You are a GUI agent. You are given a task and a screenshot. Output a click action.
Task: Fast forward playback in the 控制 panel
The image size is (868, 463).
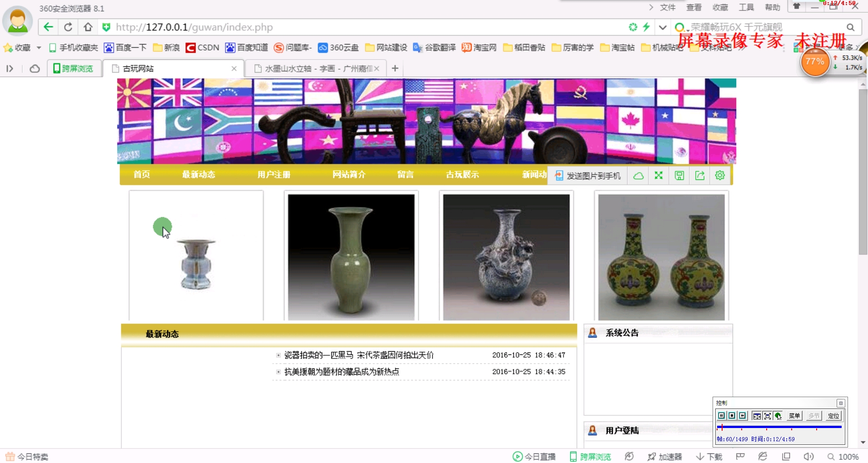pos(742,416)
